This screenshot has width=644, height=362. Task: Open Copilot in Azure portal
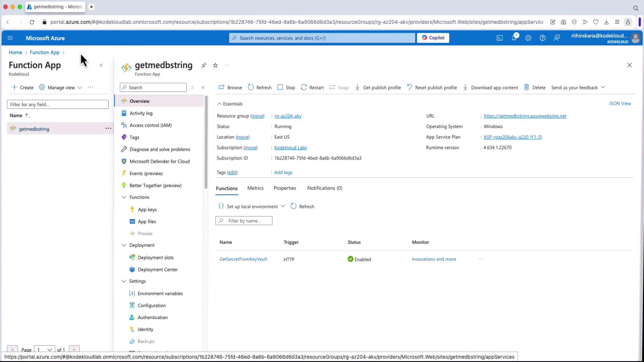433,38
